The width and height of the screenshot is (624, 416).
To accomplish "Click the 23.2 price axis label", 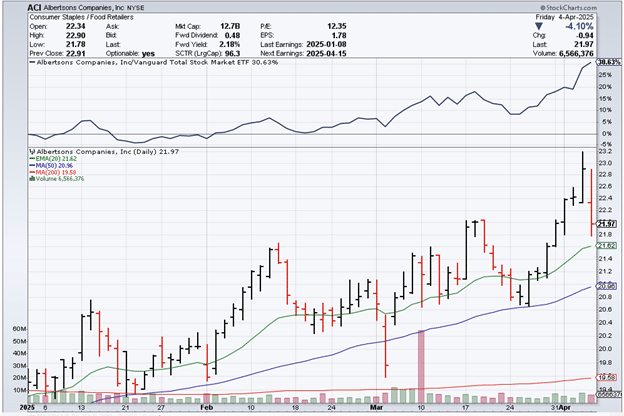I will coord(605,151).
